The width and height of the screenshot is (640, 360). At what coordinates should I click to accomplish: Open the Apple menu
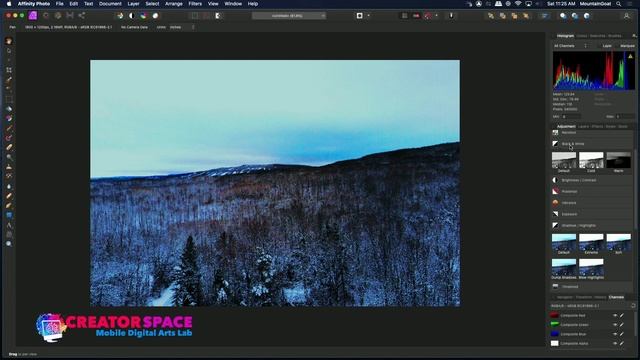click(9, 4)
